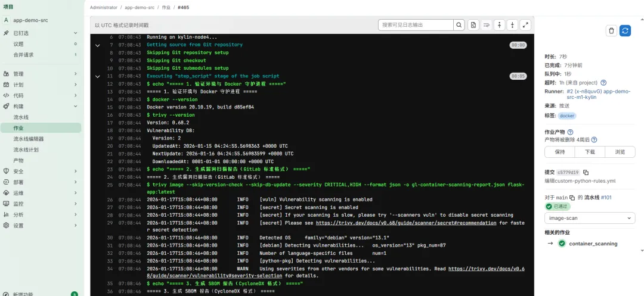Copy commit SHA c5779d19 icon
Screen dimensions: 644x296
[586, 173]
